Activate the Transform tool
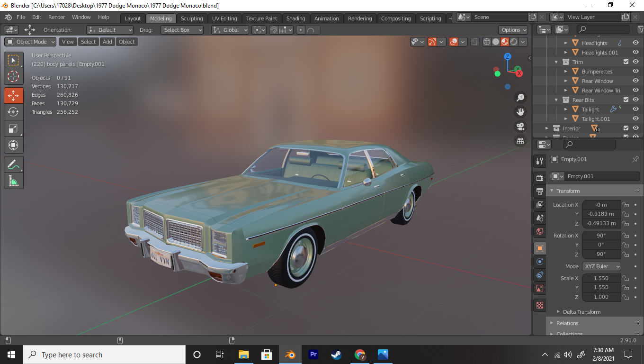This screenshot has height=364, width=644. click(x=14, y=145)
